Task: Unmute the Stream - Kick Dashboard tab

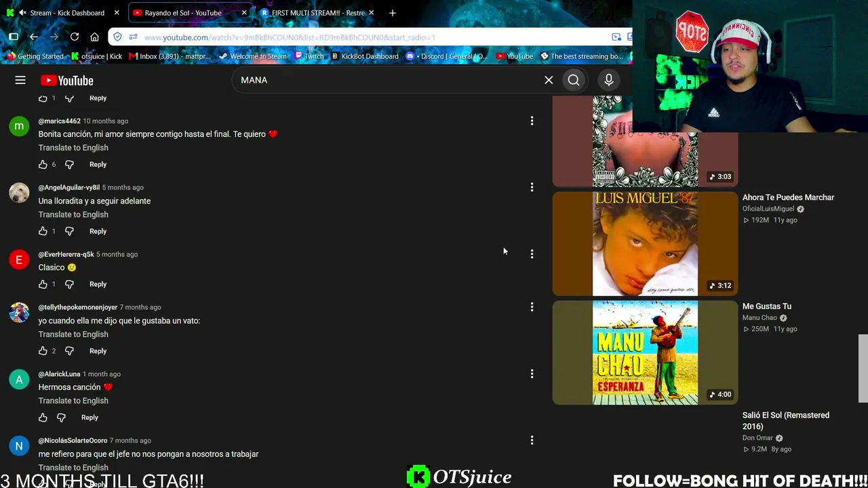Action: tap(23, 13)
